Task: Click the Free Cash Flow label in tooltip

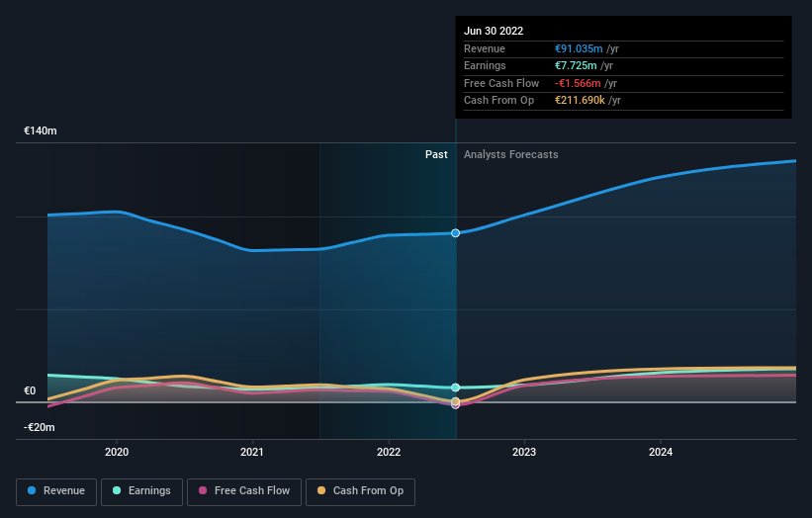Action: pos(501,83)
